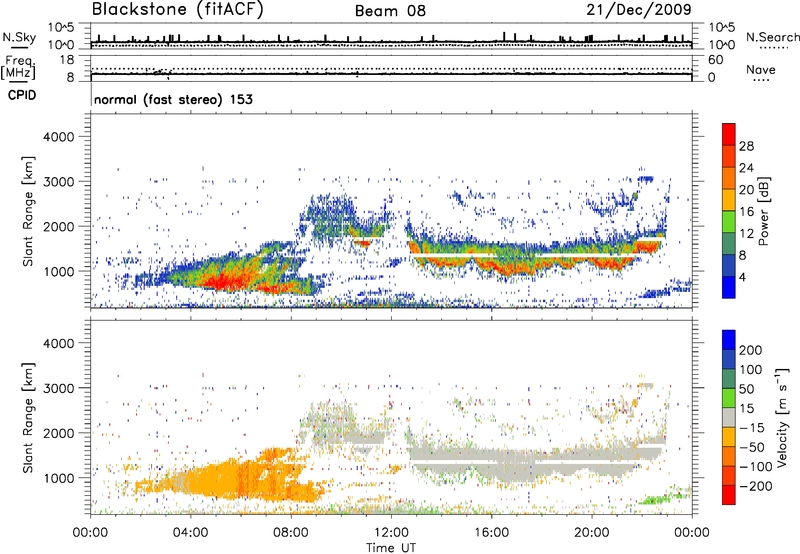This screenshot has width=800, height=554.
Task: Select the N.Sky legend label
Action: [19, 37]
